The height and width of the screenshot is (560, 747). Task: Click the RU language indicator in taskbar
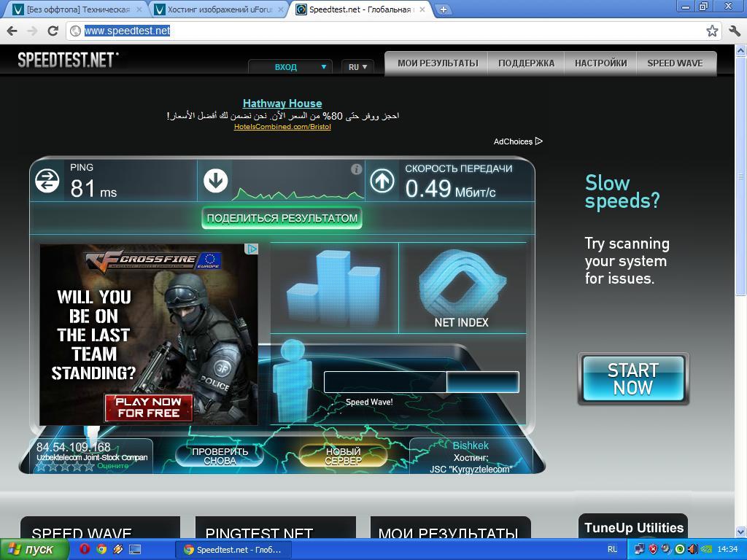tap(612, 550)
